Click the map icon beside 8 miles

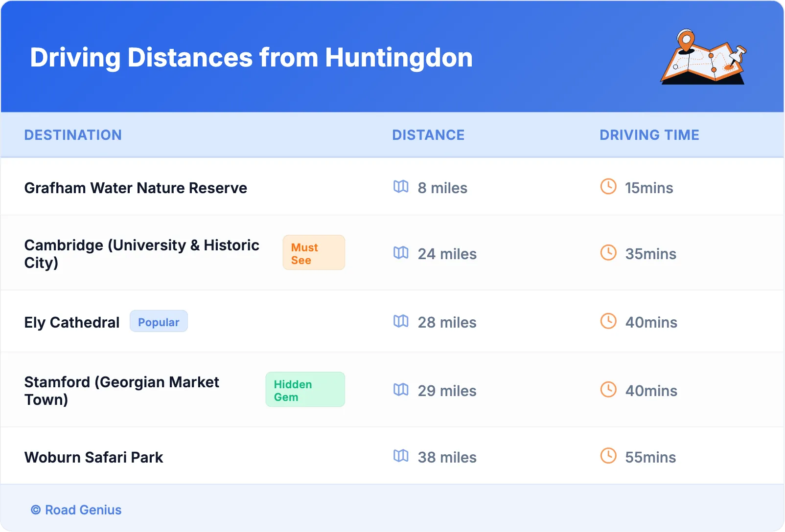point(401,186)
